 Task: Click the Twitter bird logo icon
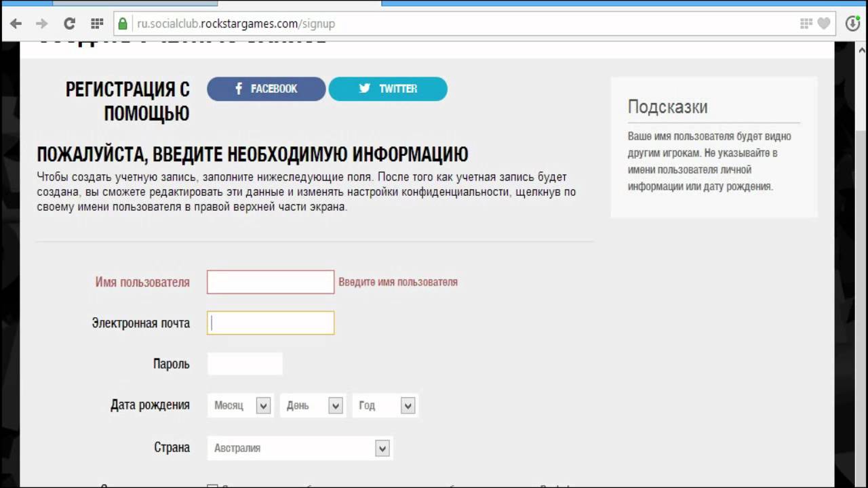365,89
